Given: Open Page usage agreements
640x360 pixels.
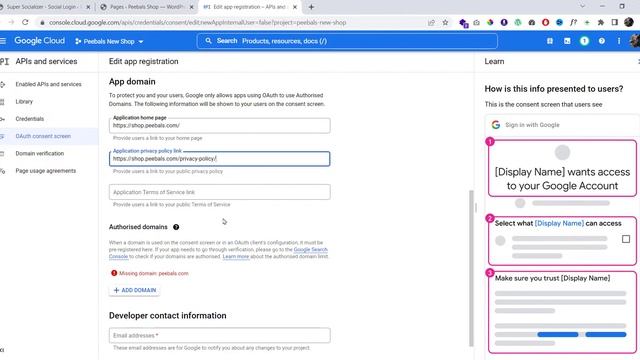Looking at the screenshot, I should pos(45,171).
